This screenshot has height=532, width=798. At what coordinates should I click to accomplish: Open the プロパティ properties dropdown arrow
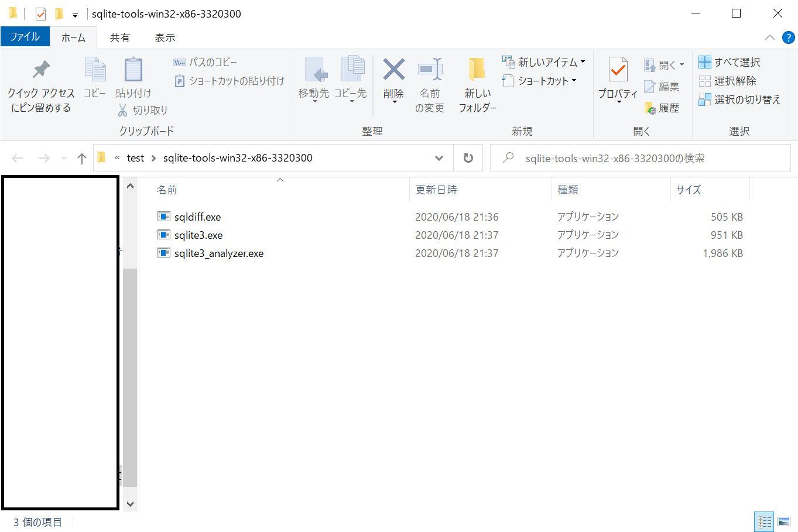[618, 102]
